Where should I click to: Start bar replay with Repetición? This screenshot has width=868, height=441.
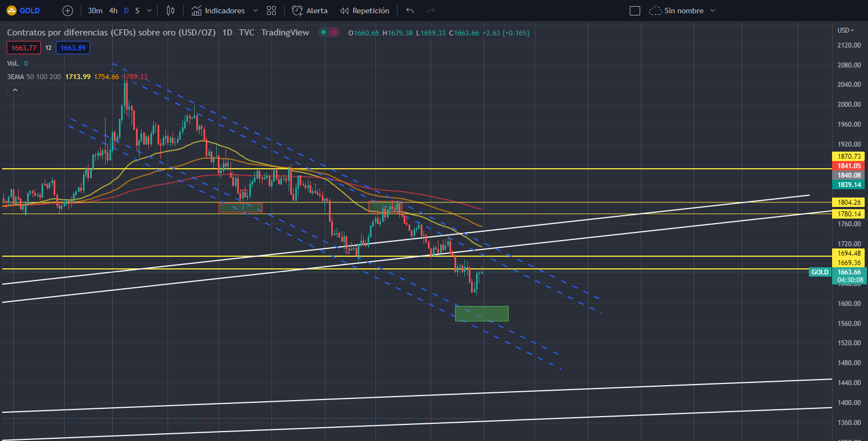point(364,11)
